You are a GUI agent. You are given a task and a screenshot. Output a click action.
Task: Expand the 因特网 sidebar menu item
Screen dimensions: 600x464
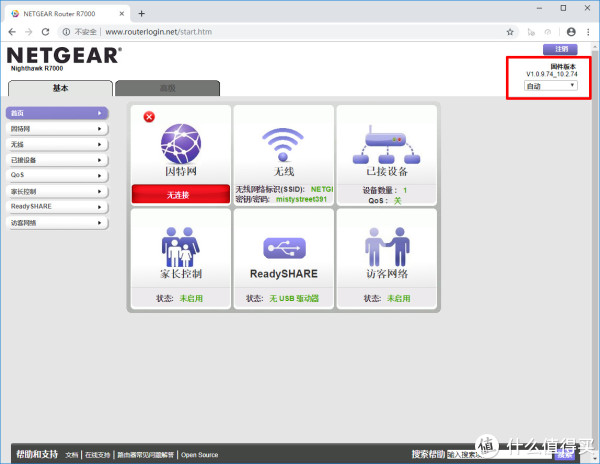click(x=55, y=129)
